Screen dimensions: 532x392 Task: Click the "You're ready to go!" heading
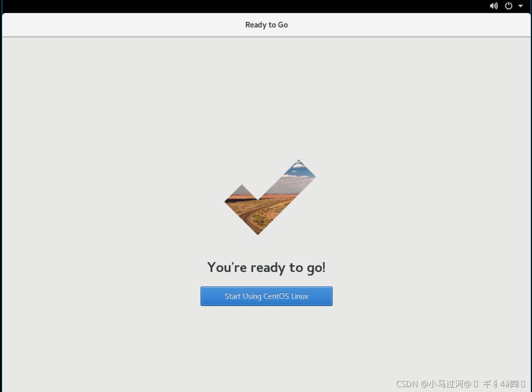266,268
